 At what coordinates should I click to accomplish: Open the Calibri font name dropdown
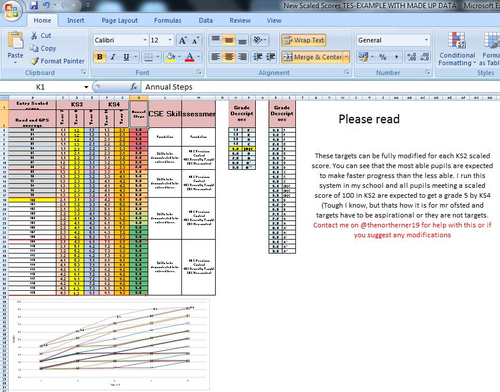point(145,40)
